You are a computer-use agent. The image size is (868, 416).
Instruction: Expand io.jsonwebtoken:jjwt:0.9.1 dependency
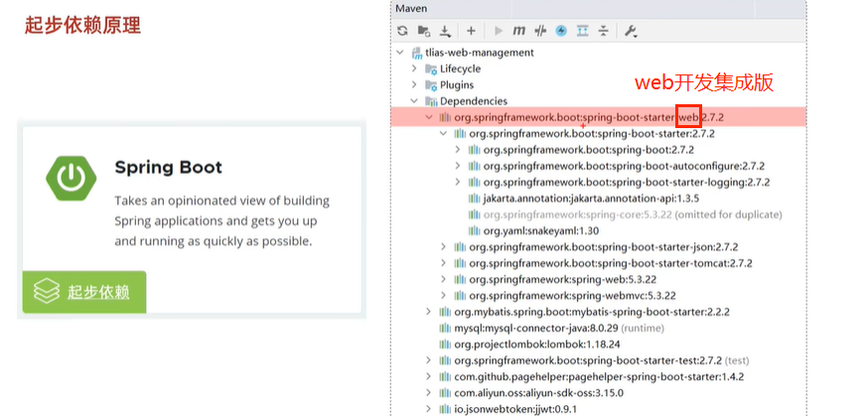(428, 409)
